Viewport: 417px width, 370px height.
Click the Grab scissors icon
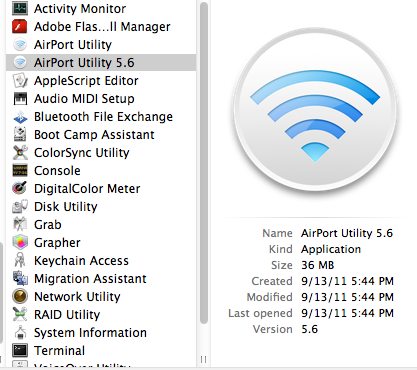click(20, 224)
